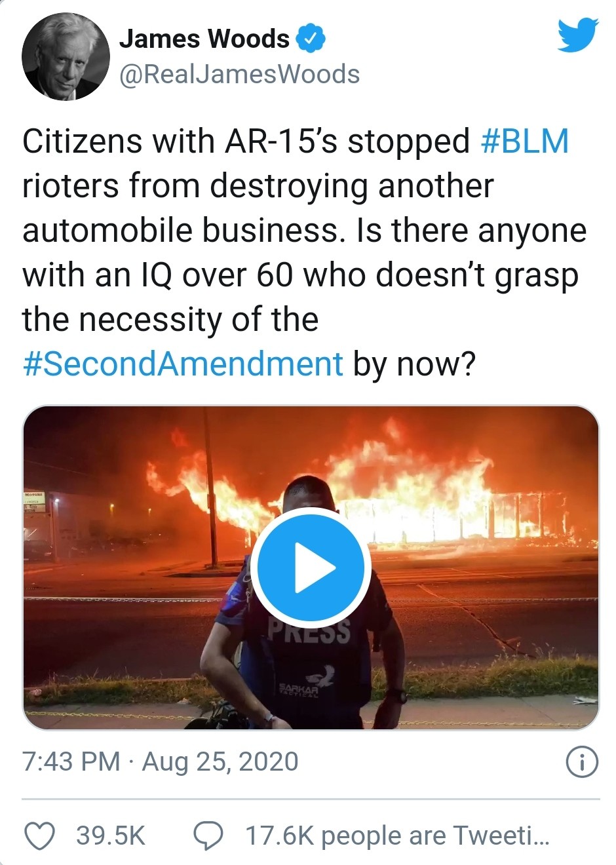The image size is (616, 865).
Task: Click the Aug 25, 2020 date
Action: 220,762
